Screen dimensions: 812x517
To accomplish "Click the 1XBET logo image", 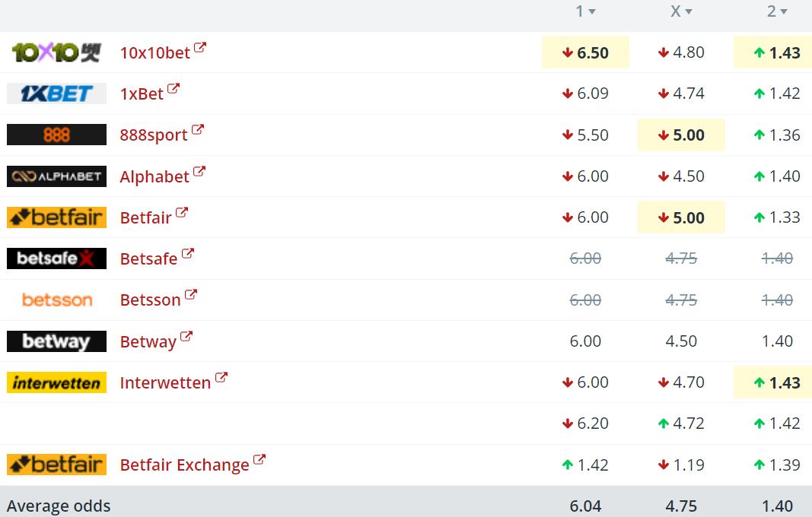I will (56, 94).
